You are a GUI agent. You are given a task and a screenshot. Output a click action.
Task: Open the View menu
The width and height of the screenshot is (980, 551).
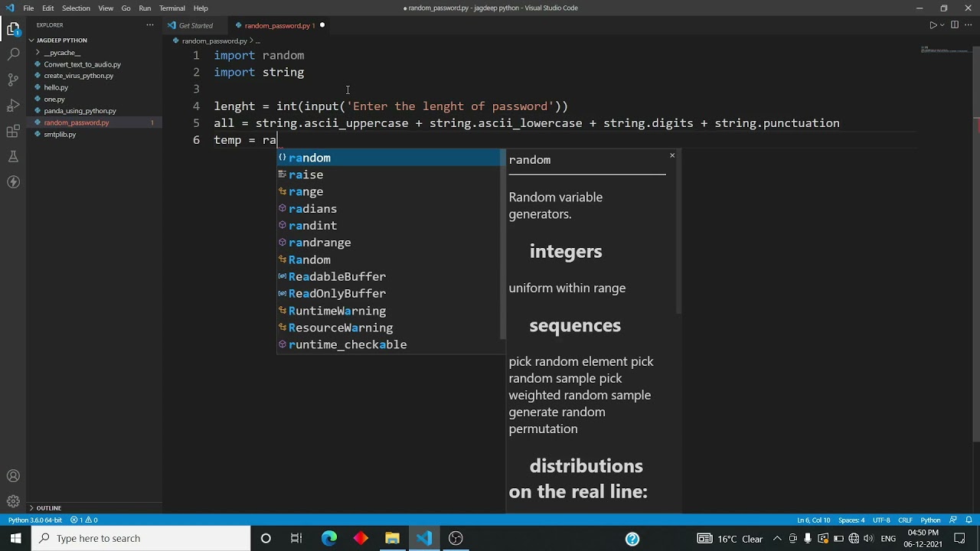coord(106,8)
